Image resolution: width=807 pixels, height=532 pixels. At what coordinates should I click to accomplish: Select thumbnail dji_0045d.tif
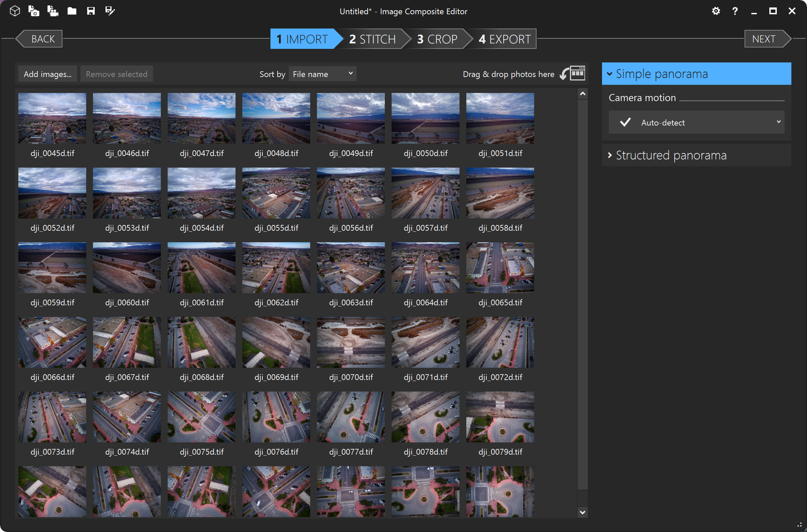tap(52, 118)
